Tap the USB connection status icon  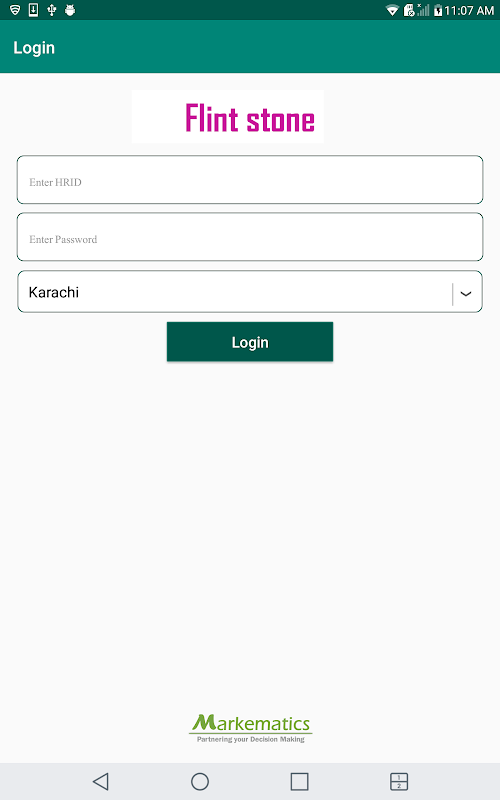[x=52, y=10]
